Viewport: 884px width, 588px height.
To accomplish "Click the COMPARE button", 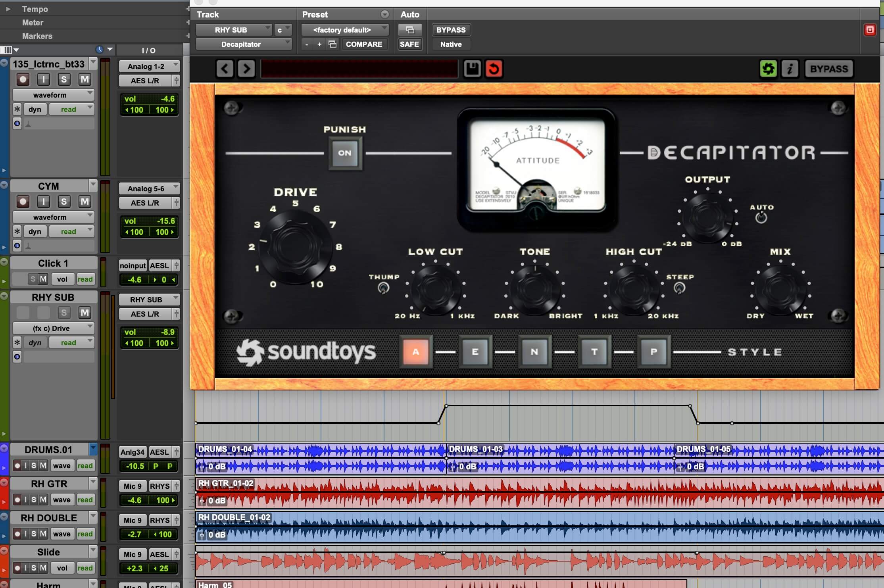I will pos(364,44).
